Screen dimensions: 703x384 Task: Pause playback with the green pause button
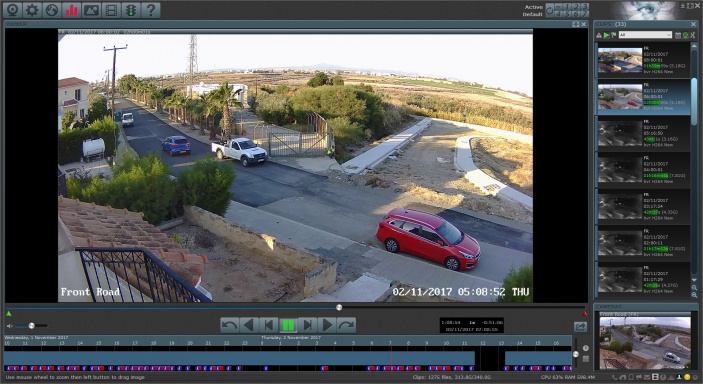(288, 325)
